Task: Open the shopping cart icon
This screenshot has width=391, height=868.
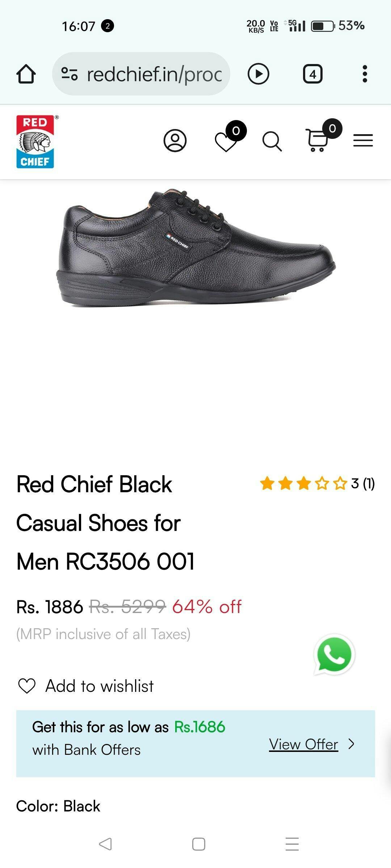Action: tap(317, 140)
